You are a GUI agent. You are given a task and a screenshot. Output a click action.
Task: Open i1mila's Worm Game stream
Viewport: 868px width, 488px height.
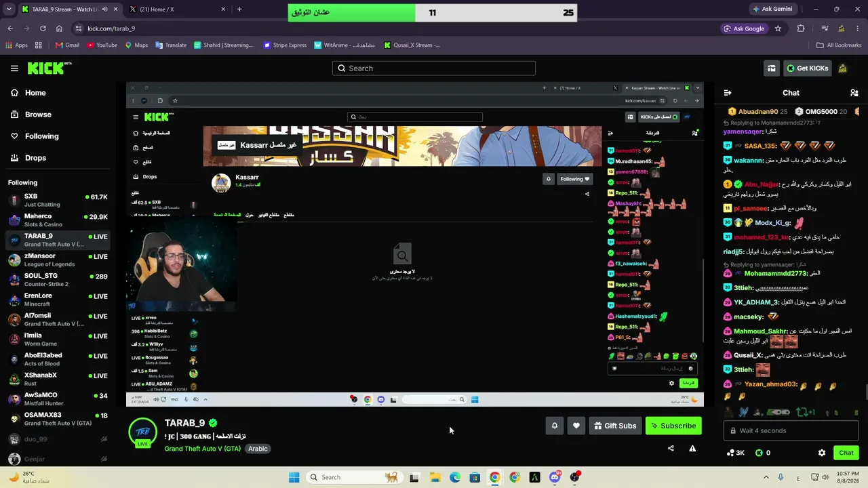[58, 340]
